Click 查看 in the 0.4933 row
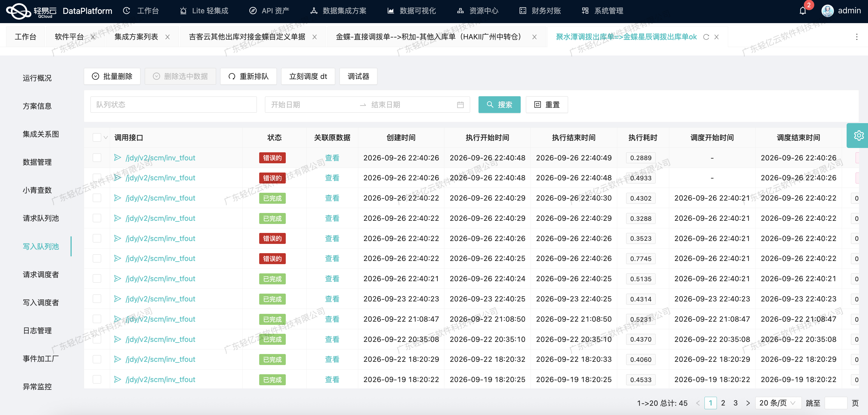This screenshot has height=415, width=868. tap(332, 178)
